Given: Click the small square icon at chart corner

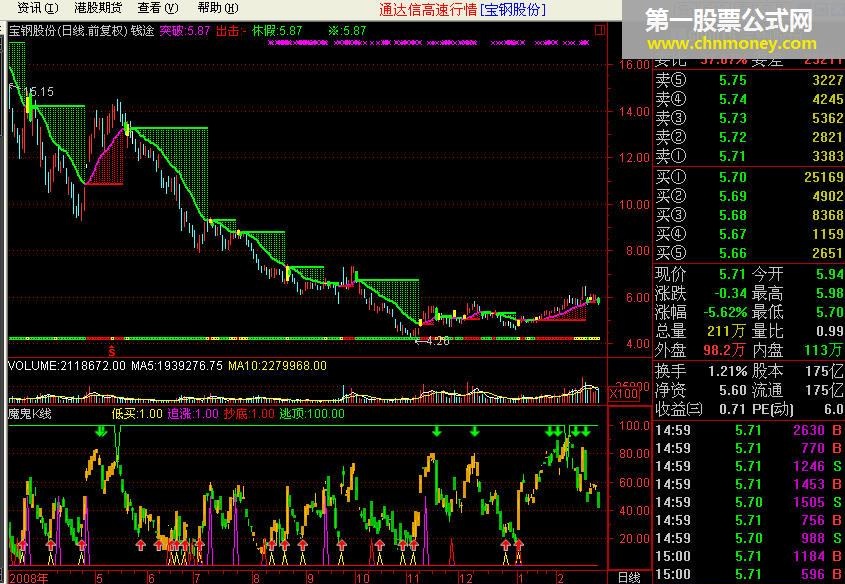Looking at the screenshot, I should (x=599, y=31).
